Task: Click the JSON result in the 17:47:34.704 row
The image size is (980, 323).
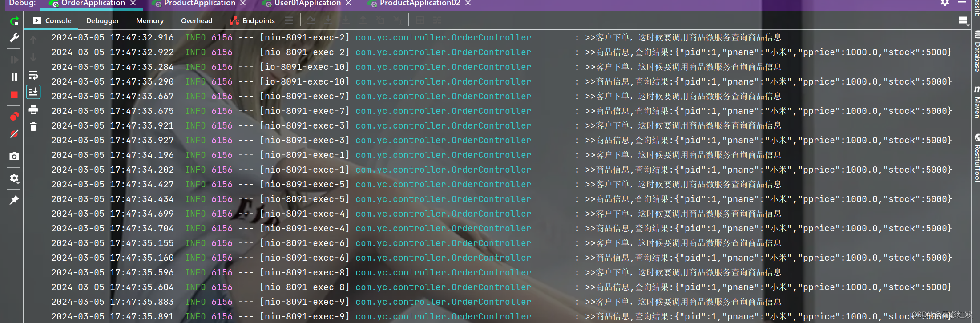Action: click(813, 229)
